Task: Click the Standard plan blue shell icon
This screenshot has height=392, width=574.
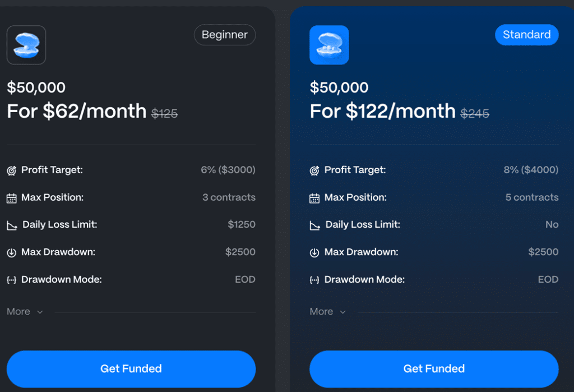Action: [329, 45]
